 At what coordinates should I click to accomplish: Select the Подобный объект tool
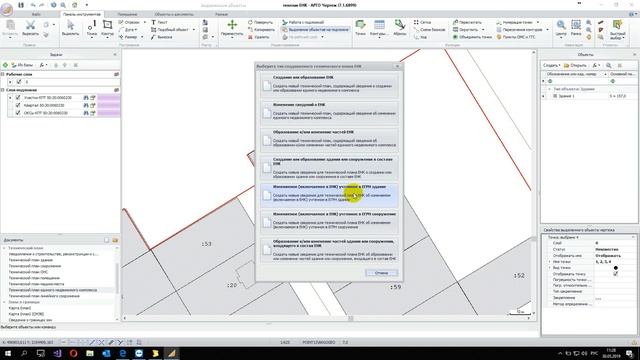[x=170, y=29]
